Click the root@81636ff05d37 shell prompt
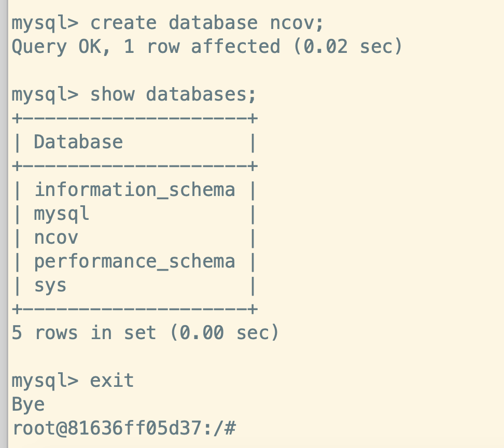The width and height of the screenshot is (504, 448). pos(123,428)
